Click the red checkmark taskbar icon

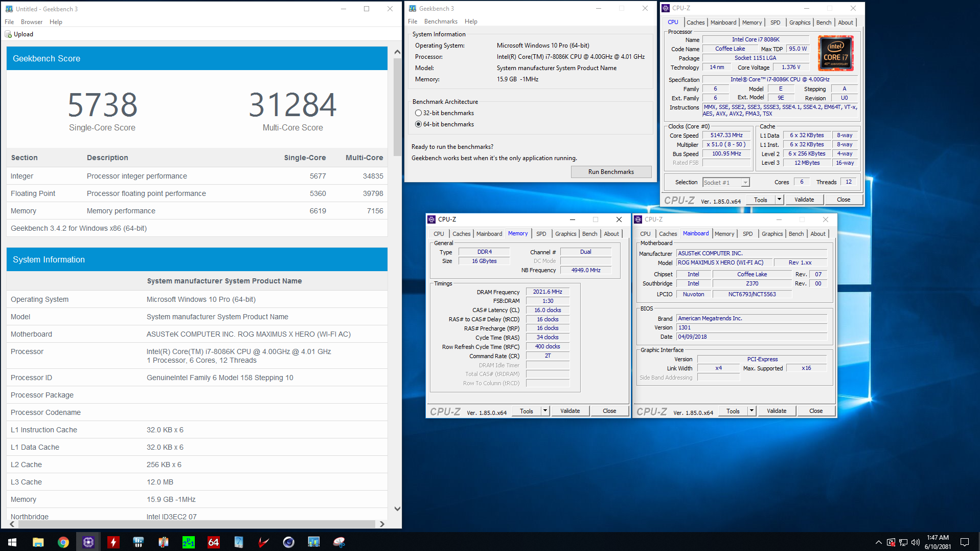coord(263,542)
